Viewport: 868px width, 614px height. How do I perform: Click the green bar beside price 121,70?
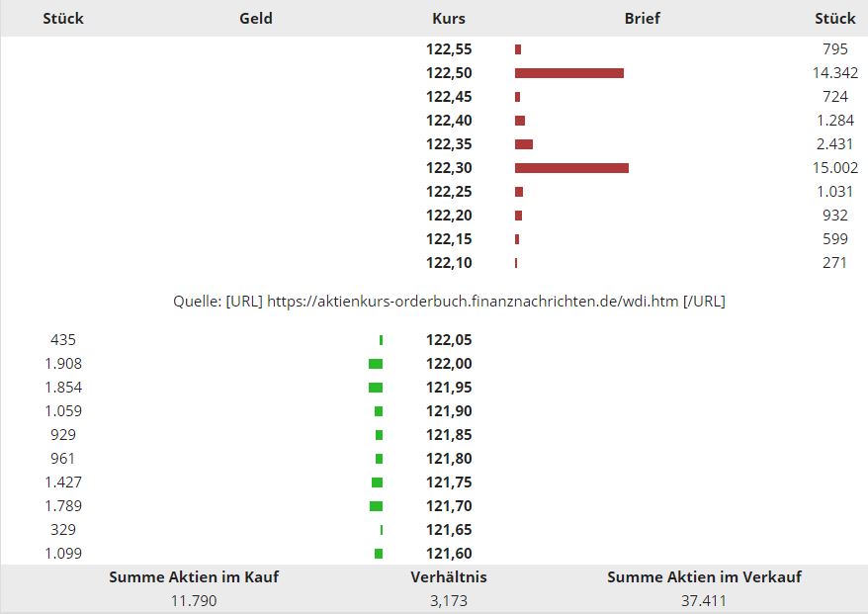pyautogui.click(x=376, y=506)
